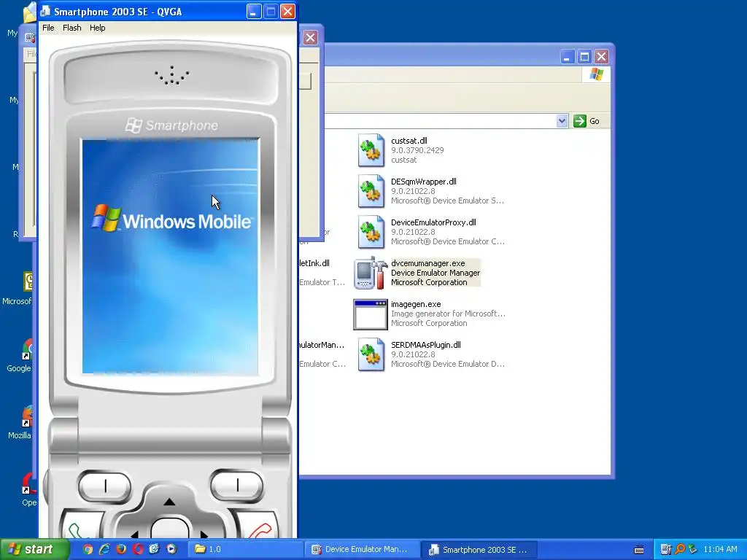Click the on-screen keyboard tray icon

click(639, 550)
